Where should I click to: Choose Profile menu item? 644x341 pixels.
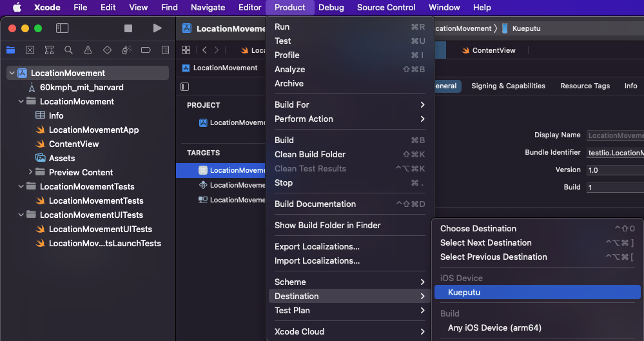[x=349, y=55]
